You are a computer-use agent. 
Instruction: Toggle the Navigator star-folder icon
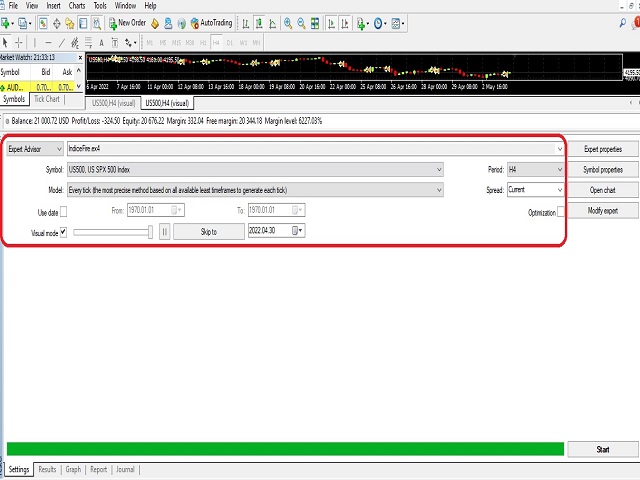[70, 24]
